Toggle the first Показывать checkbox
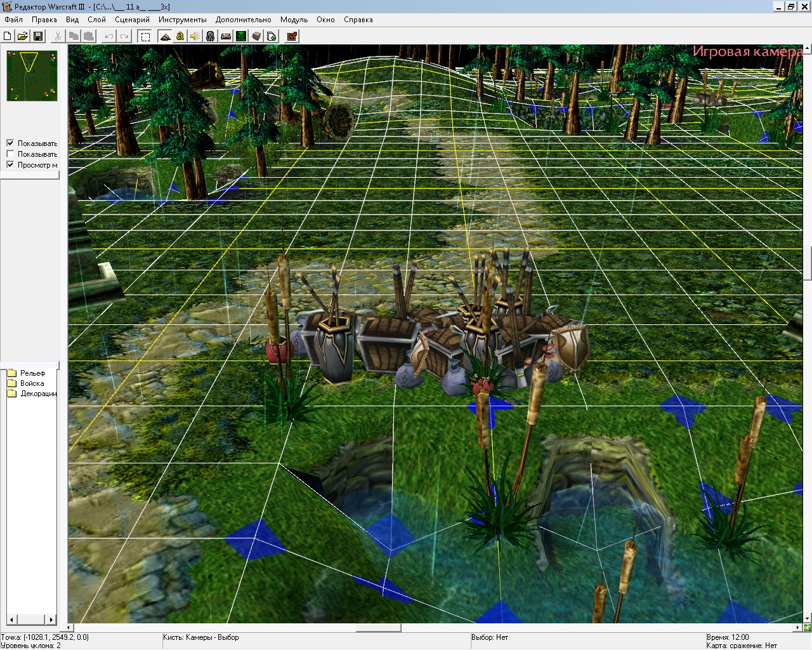The width and height of the screenshot is (812, 650). (x=10, y=143)
